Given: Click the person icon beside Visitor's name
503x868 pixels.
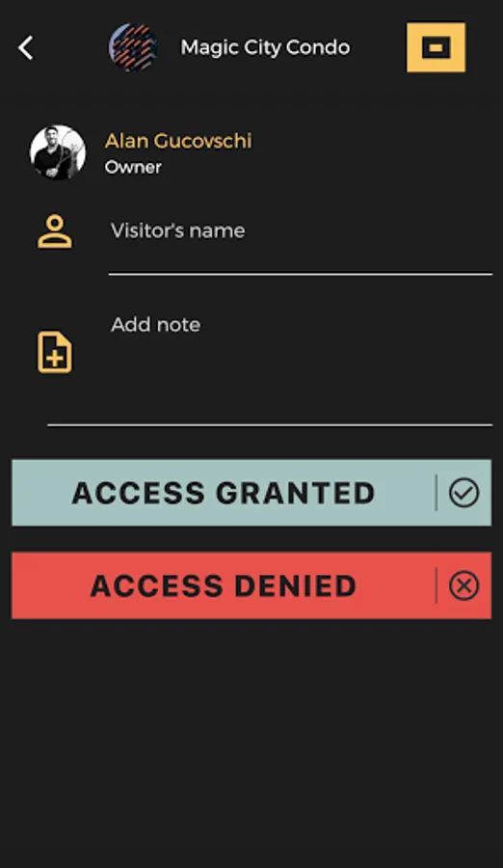Looking at the screenshot, I should coord(55,231).
